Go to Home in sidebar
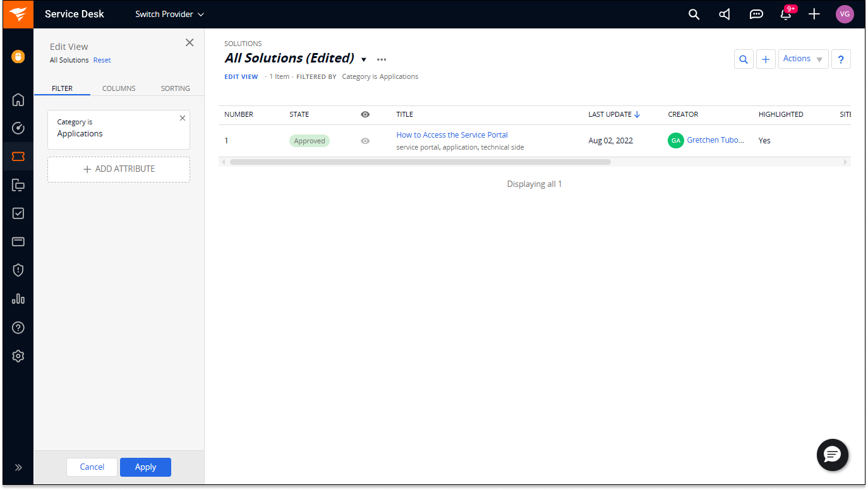868x490 pixels. pyautogui.click(x=18, y=99)
